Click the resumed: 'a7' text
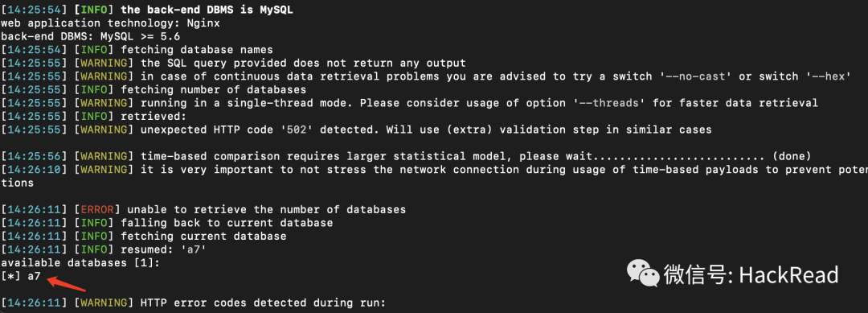The height and width of the screenshot is (313, 868). pyautogui.click(x=174, y=249)
